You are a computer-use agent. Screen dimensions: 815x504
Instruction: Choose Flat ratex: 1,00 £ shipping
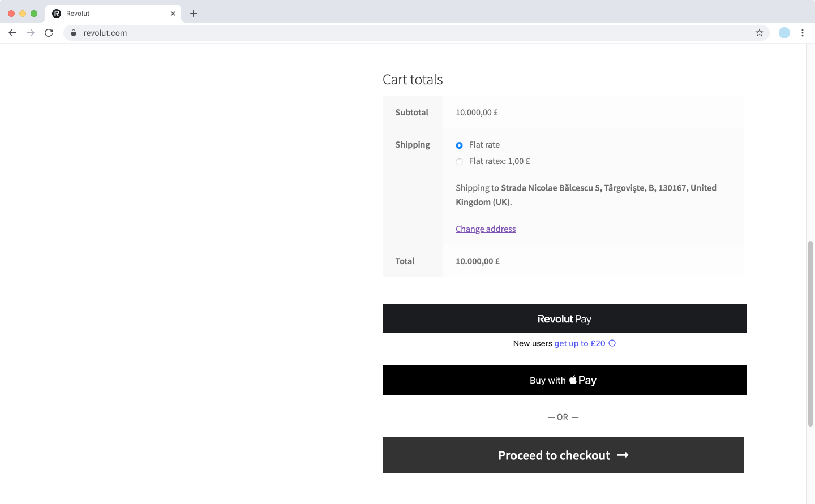coord(459,162)
